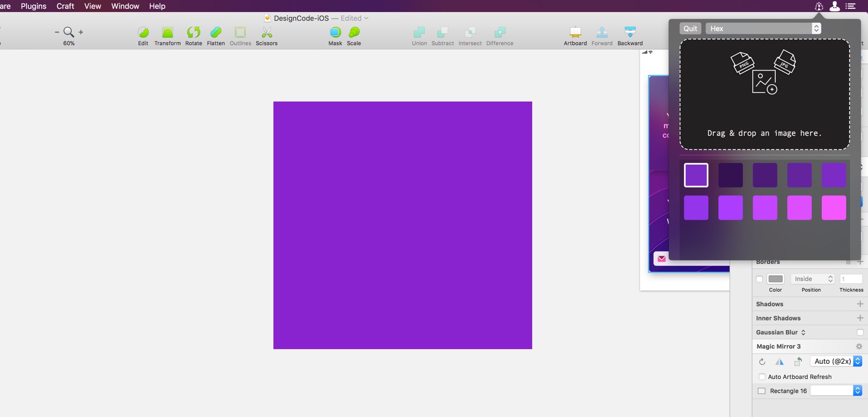Add an inner shadow with plus
This screenshot has height=417, width=868.
click(x=860, y=318)
